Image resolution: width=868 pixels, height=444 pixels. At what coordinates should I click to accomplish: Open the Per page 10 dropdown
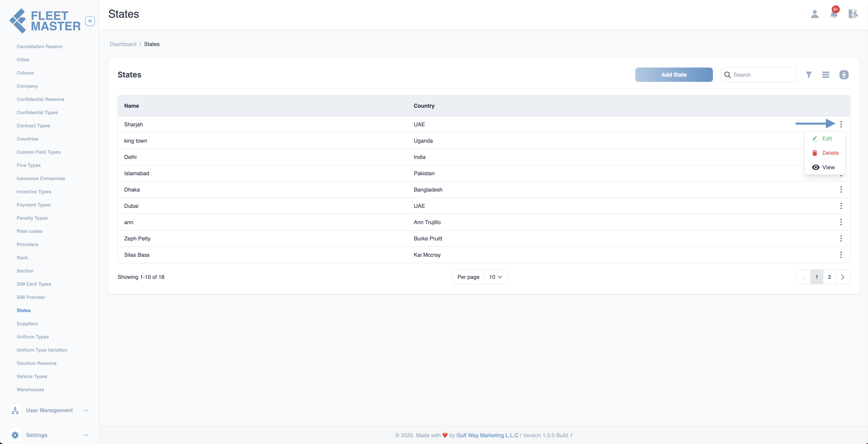495,277
